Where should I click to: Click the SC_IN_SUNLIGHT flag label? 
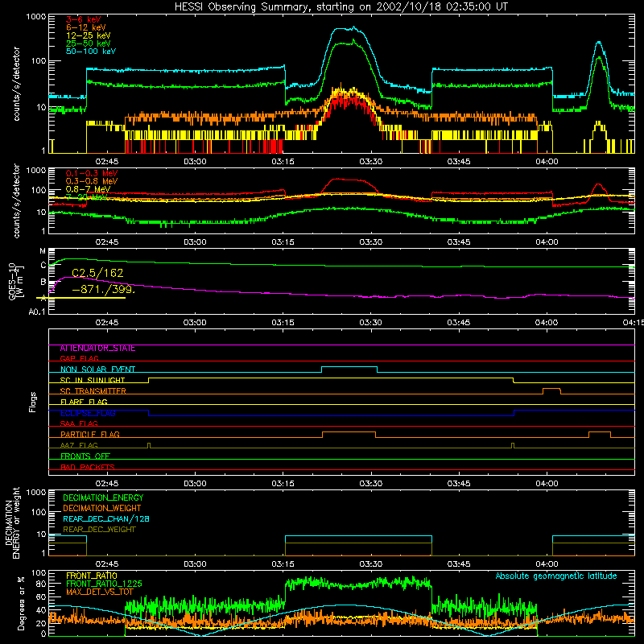[93, 380]
